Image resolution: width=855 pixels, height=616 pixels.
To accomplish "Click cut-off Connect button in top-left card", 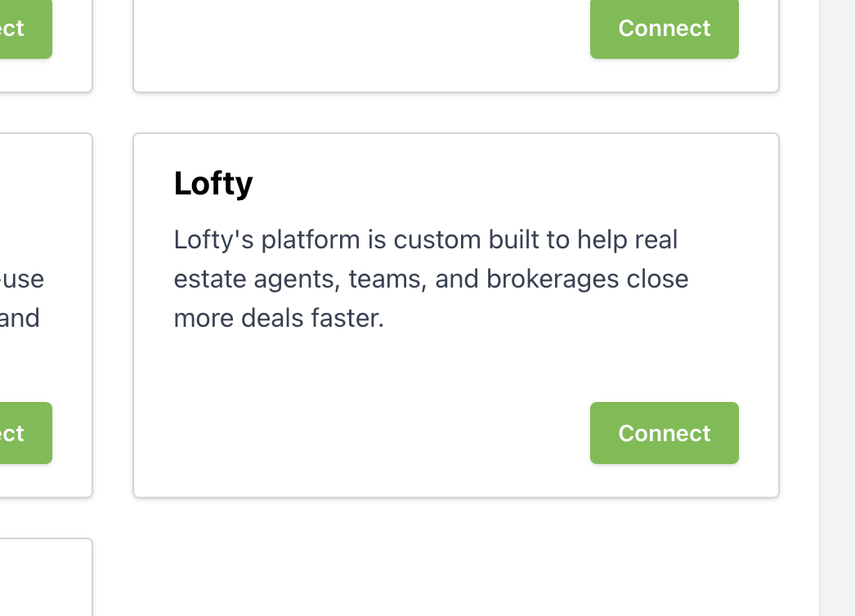I will 25,29.
